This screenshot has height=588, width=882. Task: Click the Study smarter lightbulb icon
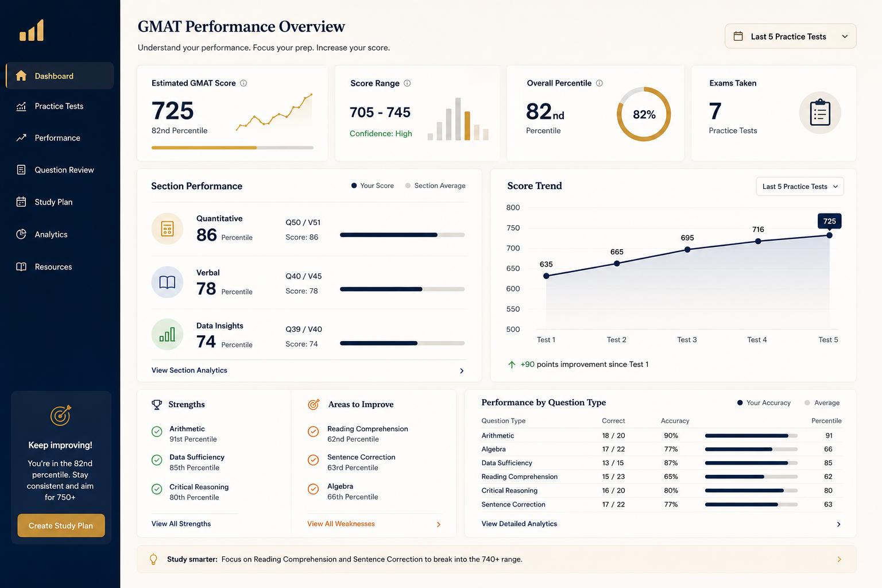(153, 559)
